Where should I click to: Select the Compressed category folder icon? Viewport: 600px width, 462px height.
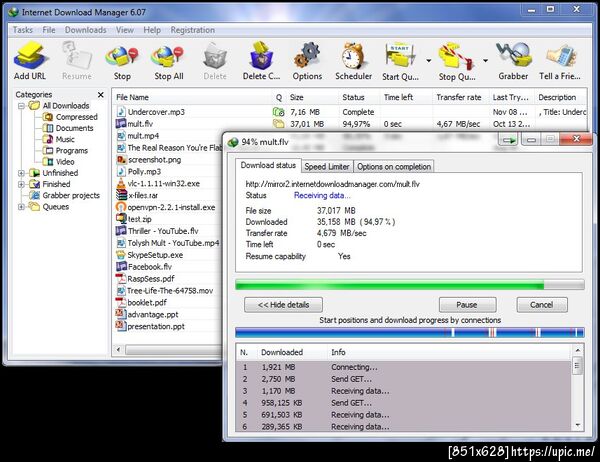pos(47,117)
